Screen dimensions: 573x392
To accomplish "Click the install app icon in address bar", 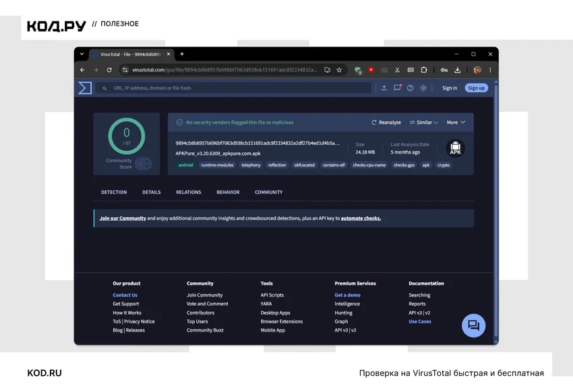I will [x=327, y=70].
